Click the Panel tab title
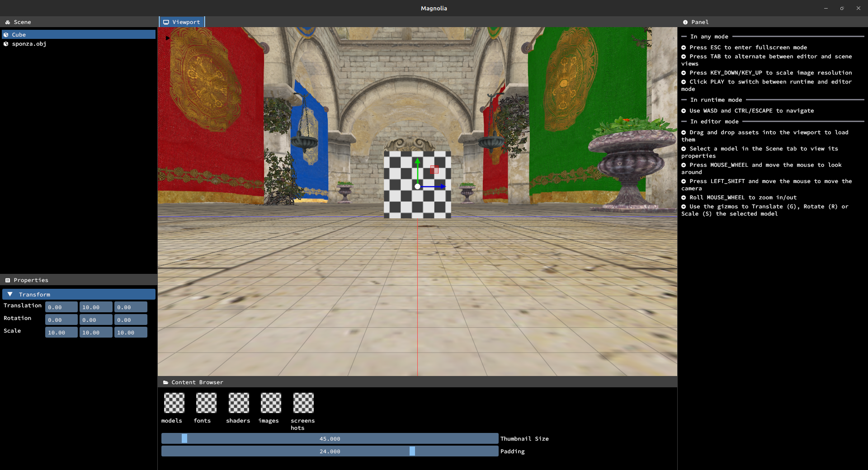This screenshot has height=470, width=868. (700, 22)
